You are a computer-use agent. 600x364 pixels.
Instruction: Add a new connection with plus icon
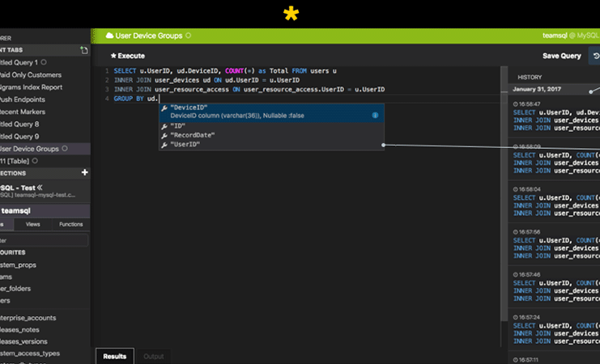(x=84, y=173)
